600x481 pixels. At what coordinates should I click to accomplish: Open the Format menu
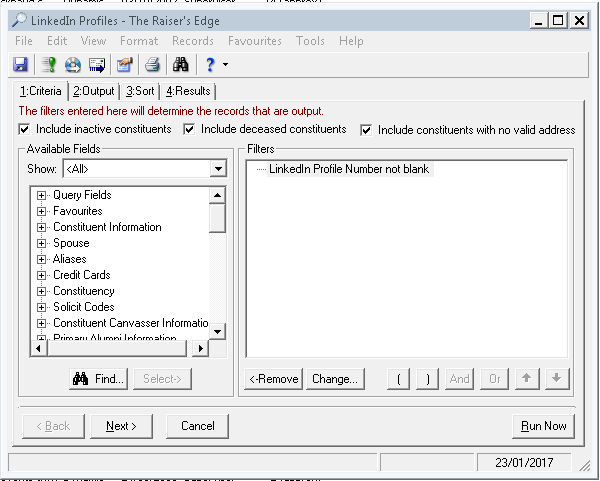(139, 41)
